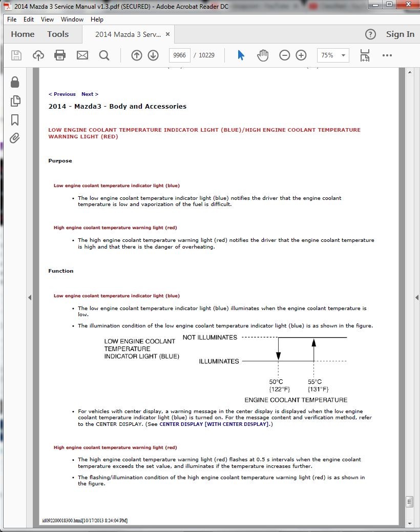Click the Function section heading

(x=60, y=271)
